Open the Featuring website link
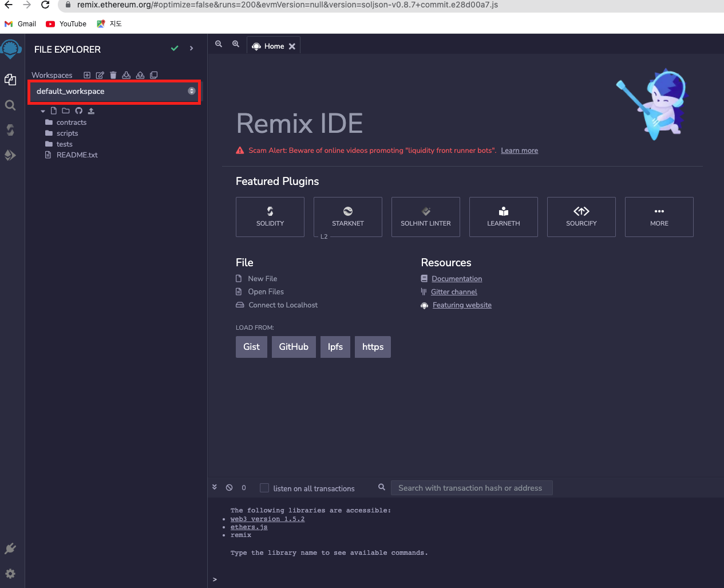Image resolution: width=724 pixels, height=588 pixels. tap(462, 305)
